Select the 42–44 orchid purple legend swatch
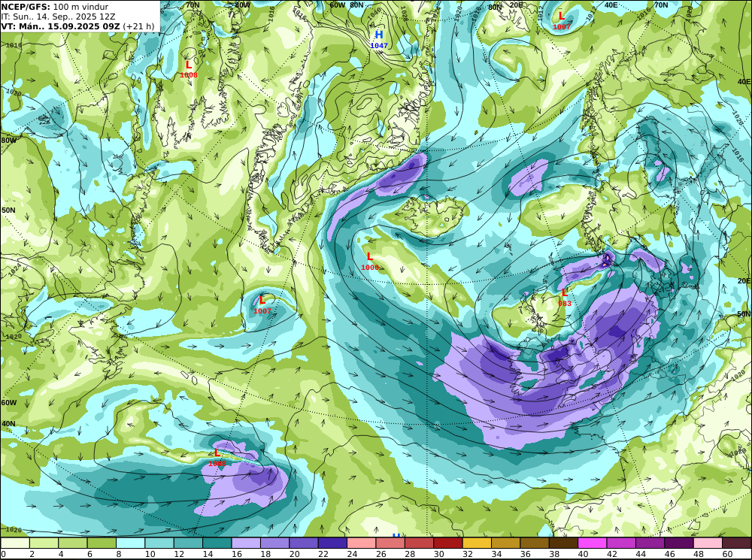Image resolution: width=752 pixels, height=560 pixels. coord(621,543)
